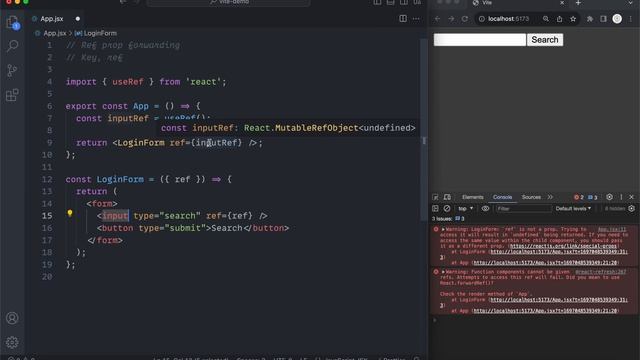The width and height of the screenshot is (640, 360).
Task: Bookmark this tab with the star icon
Action: click(x=573, y=19)
